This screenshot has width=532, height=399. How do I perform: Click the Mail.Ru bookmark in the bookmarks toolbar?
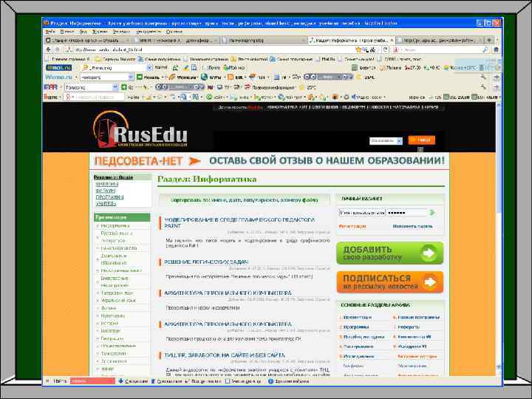[324, 59]
